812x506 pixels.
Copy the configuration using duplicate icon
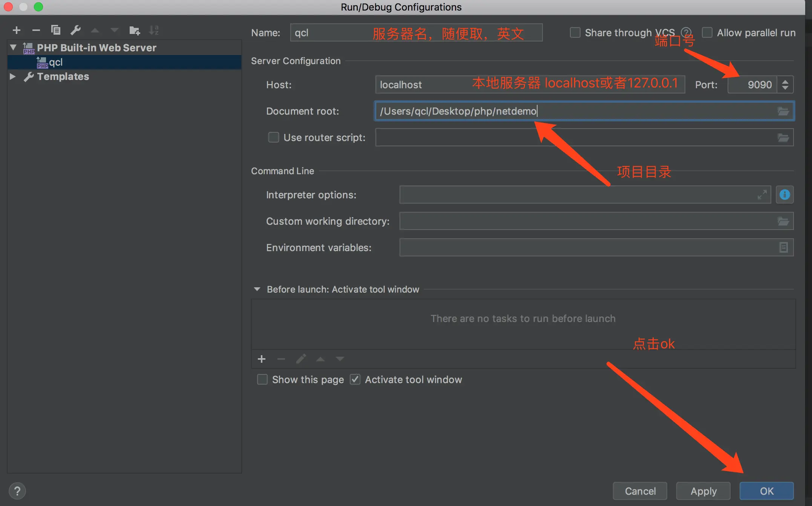[x=56, y=30]
